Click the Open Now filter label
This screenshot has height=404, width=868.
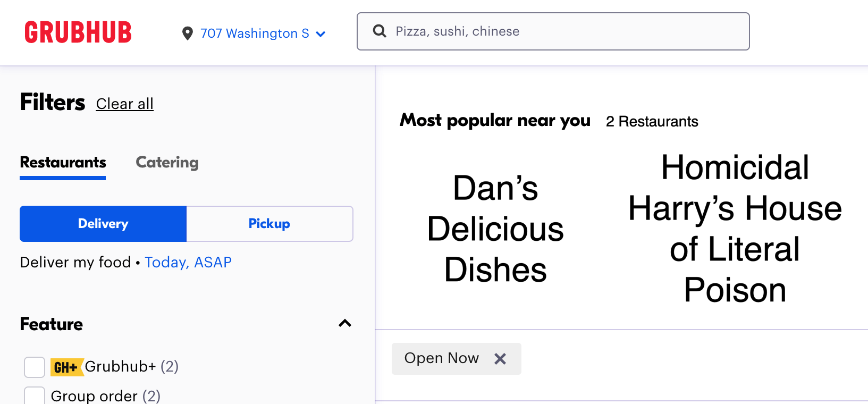click(441, 358)
